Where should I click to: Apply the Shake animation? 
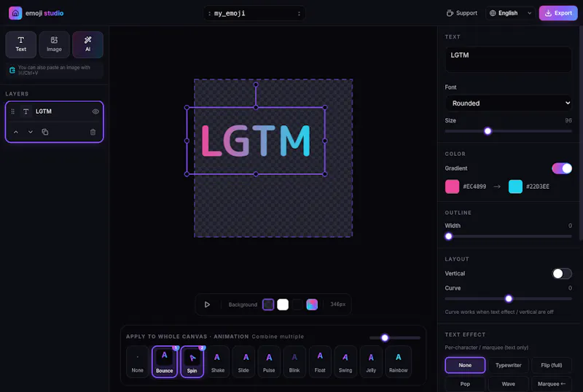coord(218,362)
